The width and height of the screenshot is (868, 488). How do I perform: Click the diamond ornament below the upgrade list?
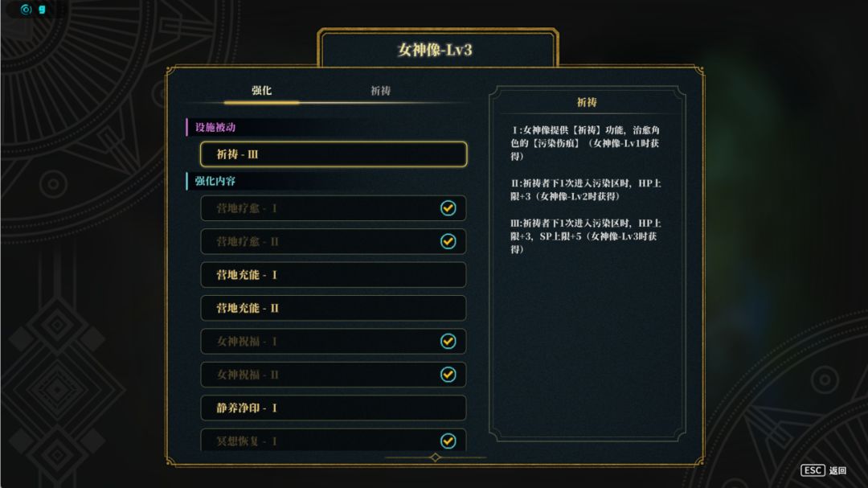pyautogui.click(x=435, y=457)
